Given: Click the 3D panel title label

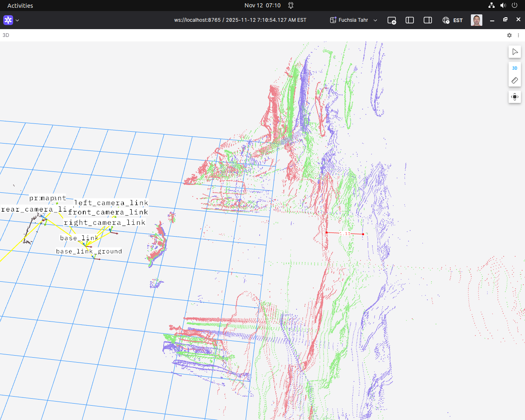Looking at the screenshot, I should (6, 35).
